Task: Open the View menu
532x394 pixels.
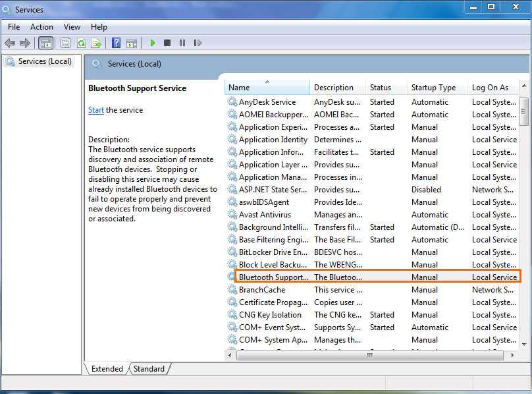Action: point(72,27)
